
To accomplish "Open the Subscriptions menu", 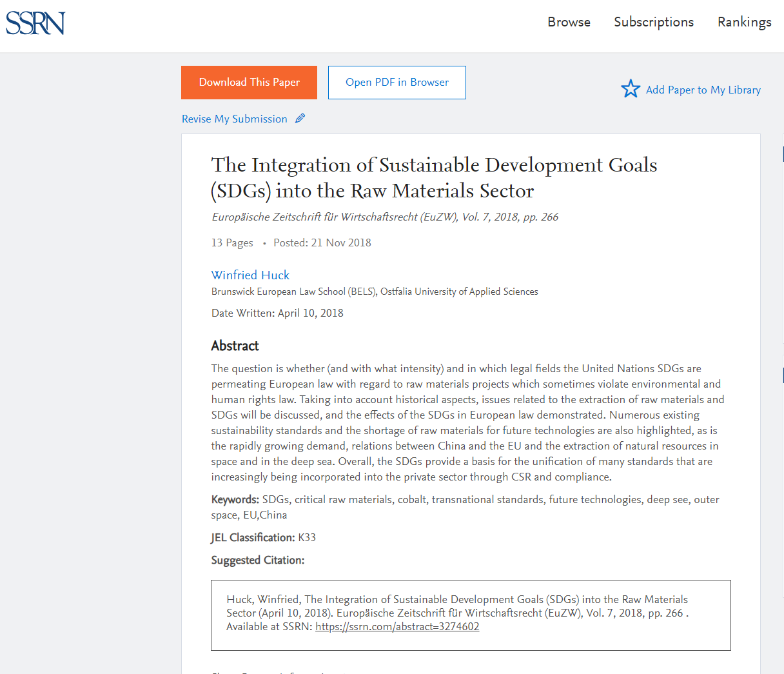I will (654, 22).
